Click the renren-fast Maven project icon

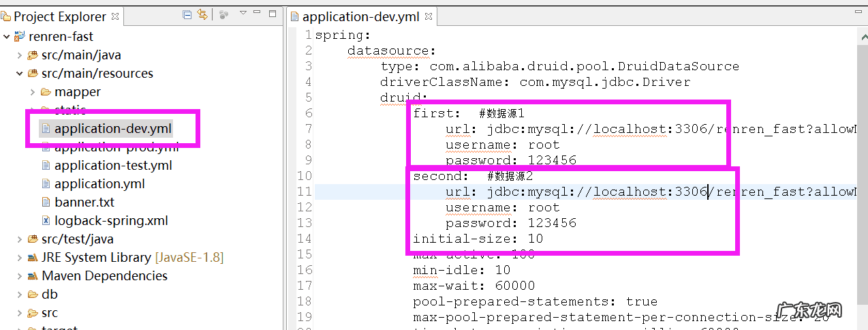(19, 36)
